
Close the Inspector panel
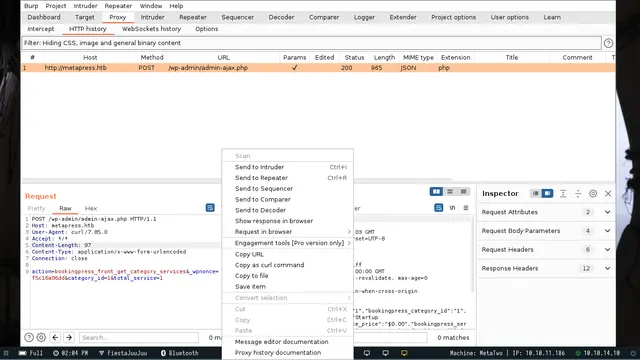pos(608,193)
